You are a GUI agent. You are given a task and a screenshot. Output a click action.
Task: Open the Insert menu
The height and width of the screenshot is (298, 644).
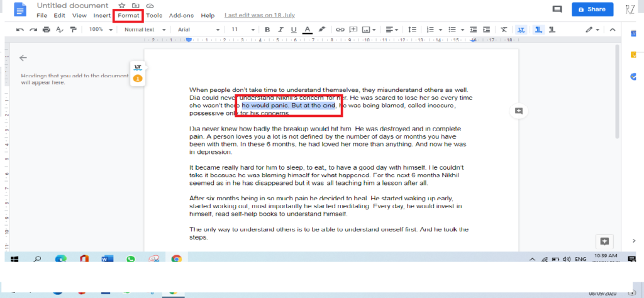click(102, 16)
